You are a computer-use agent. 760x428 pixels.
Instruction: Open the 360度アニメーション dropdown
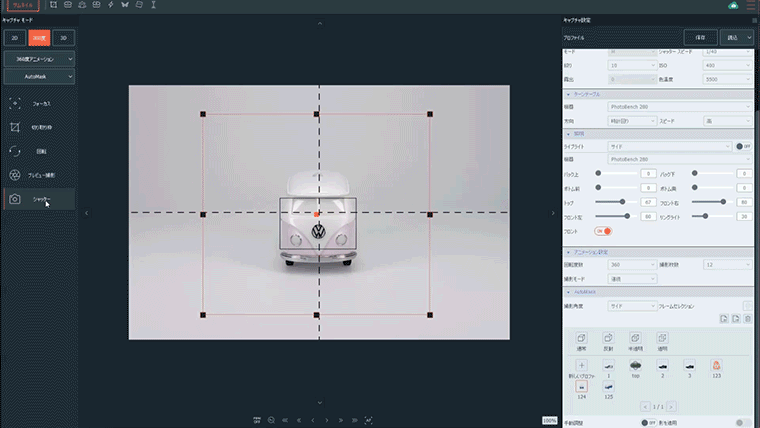(39, 59)
